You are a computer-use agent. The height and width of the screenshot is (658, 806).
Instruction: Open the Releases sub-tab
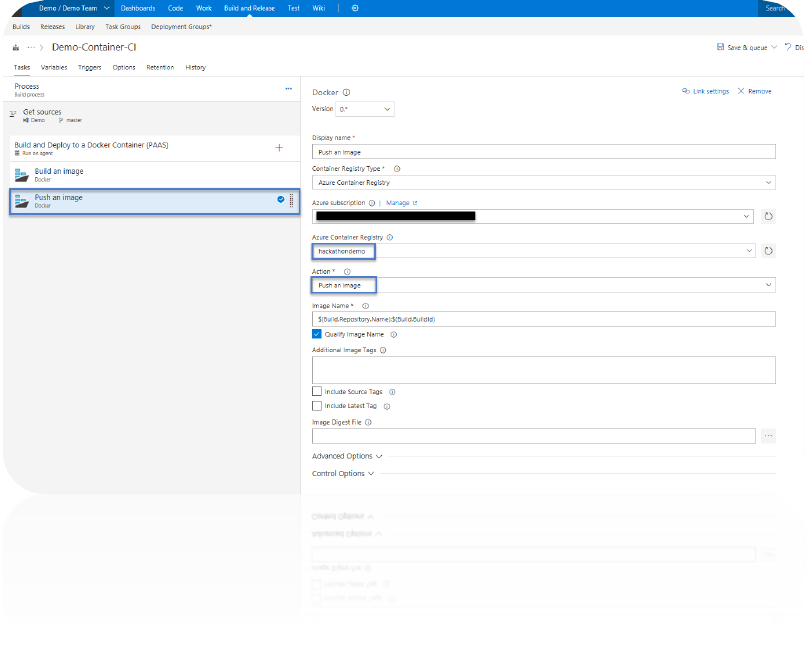(52, 27)
